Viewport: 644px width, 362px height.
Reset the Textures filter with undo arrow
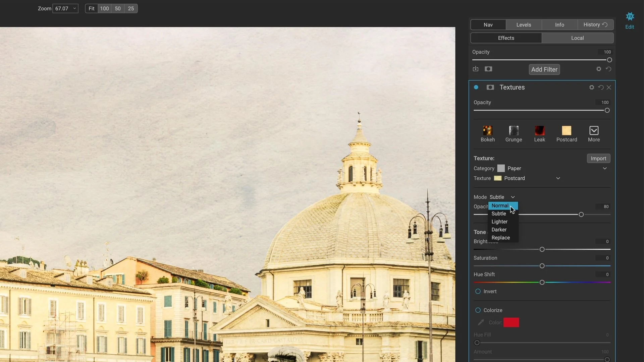click(601, 87)
